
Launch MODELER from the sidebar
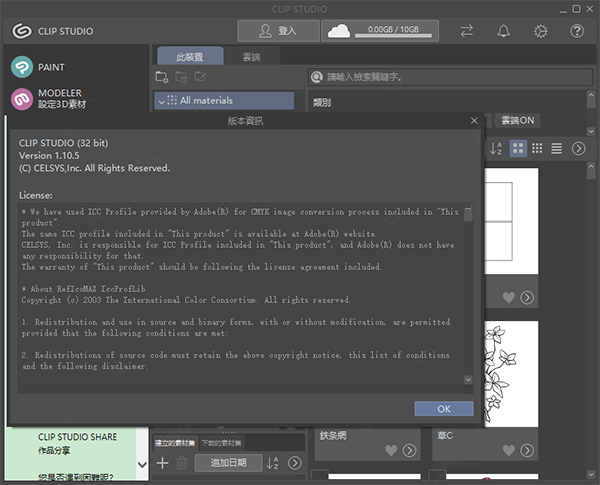pos(59,98)
